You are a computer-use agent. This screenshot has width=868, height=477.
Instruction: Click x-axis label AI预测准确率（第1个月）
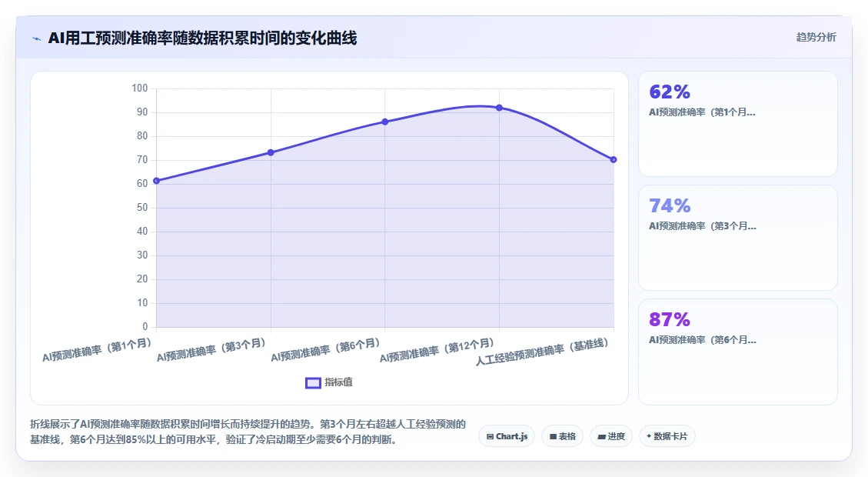tap(97, 350)
